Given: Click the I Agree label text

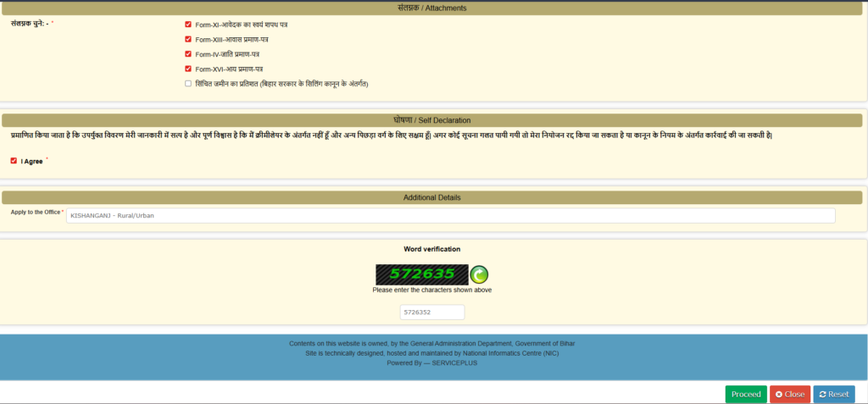Looking at the screenshot, I should (x=31, y=162).
